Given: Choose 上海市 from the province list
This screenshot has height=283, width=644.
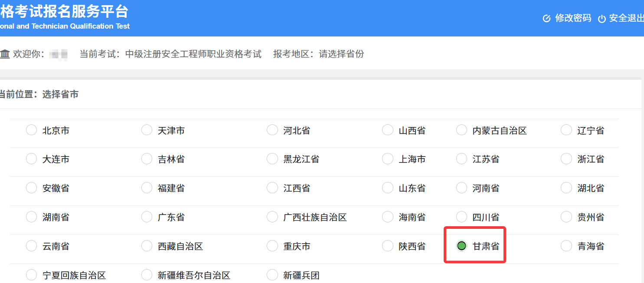Looking at the screenshot, I should [x=387, y=159].
